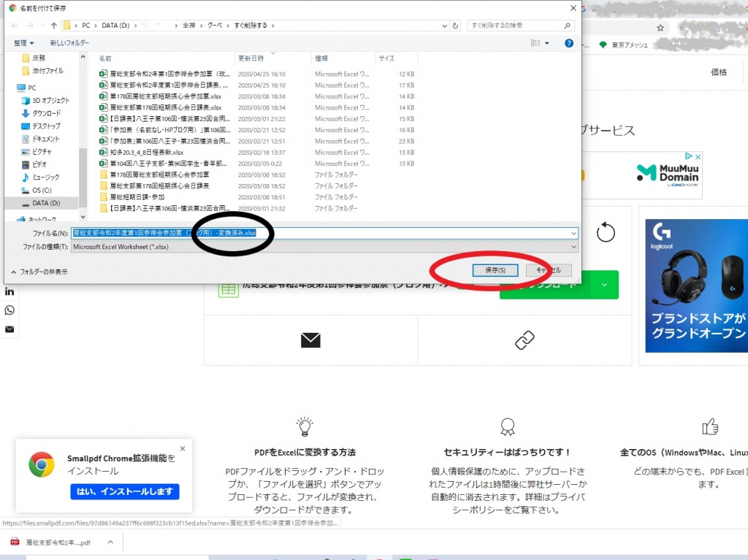Expand the ファイル名 history dropdown arrow
This screenshot has height=560, width=748.
(x=574, y=233)
